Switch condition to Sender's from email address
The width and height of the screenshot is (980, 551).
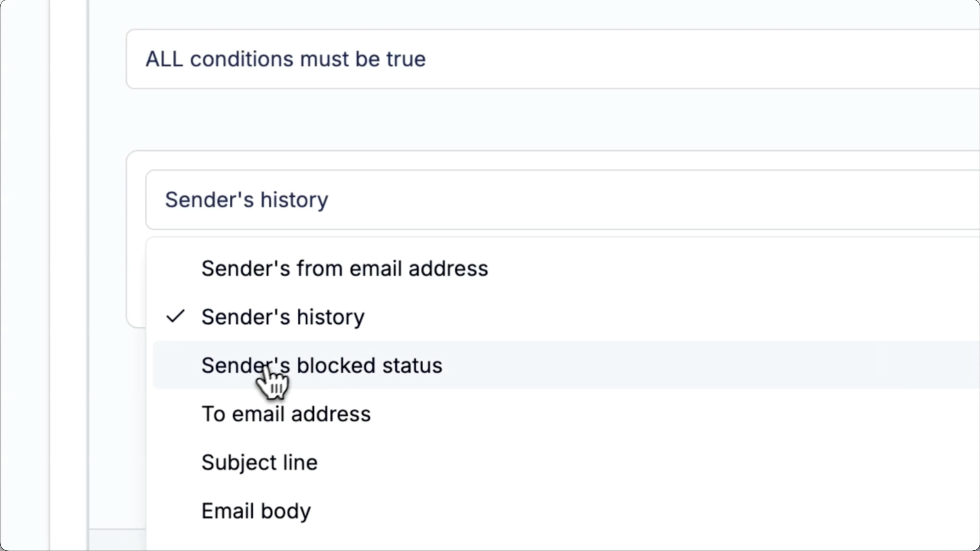pyautogui.click(x=344, y=268)
